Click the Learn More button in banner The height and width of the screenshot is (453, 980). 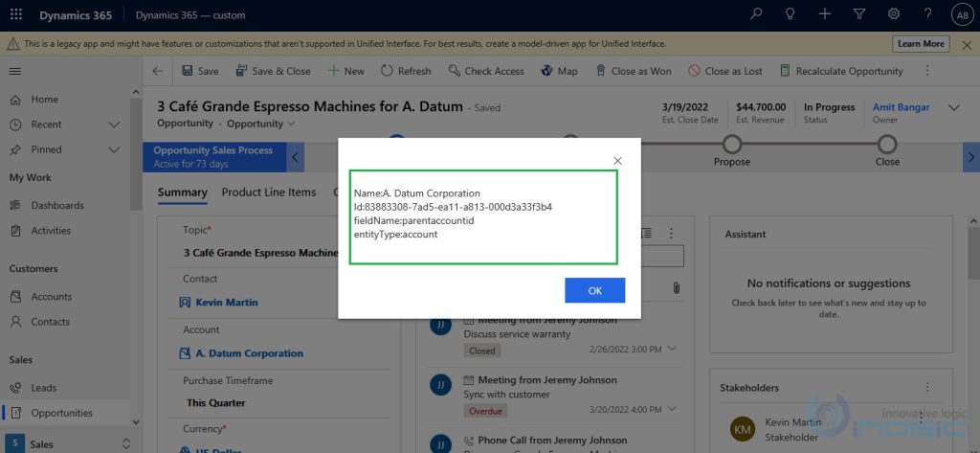pos(921,44)
